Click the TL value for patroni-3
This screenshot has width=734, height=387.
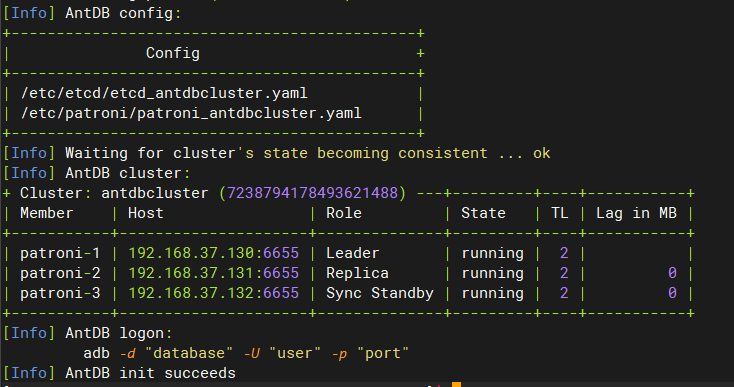point(564,293)
